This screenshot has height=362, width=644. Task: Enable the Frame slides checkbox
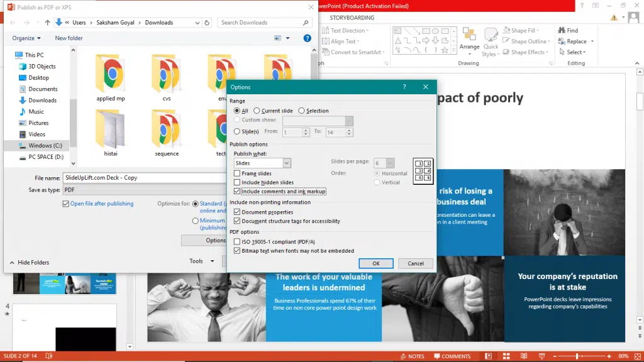[237, 173]
